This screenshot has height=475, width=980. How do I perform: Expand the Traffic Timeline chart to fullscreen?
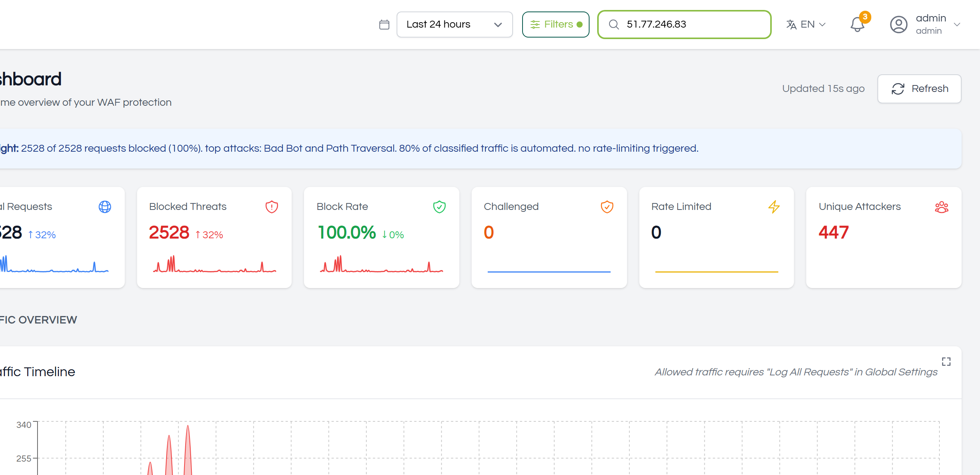pyautogui.click(x=946, y=362)
